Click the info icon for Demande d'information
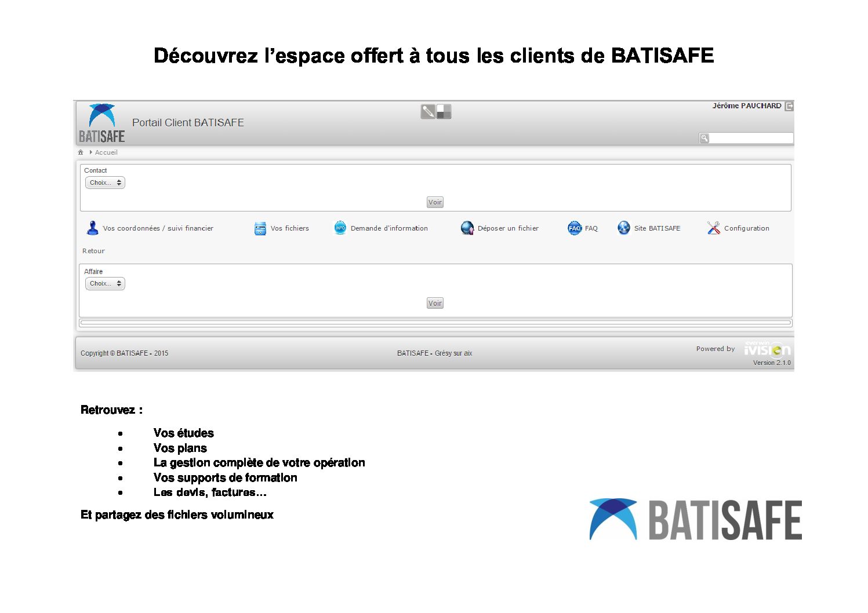 point(340,228)
